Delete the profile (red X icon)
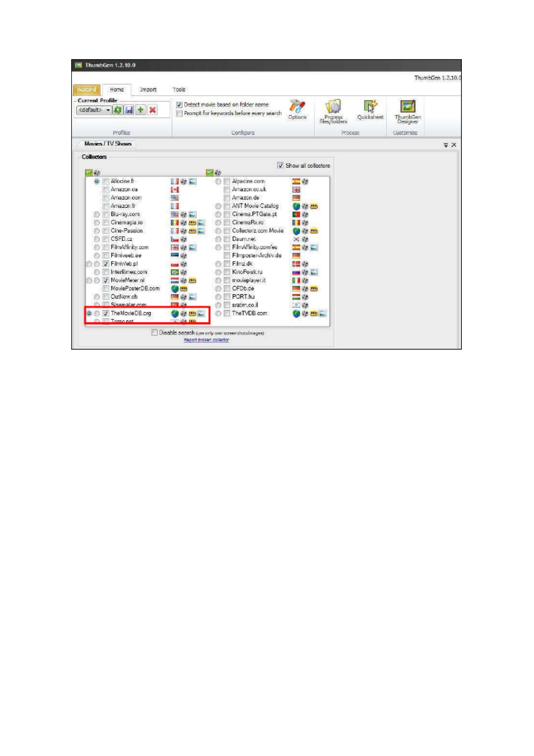The width and height of the screenshot is (534, 756). coord(153,110)
